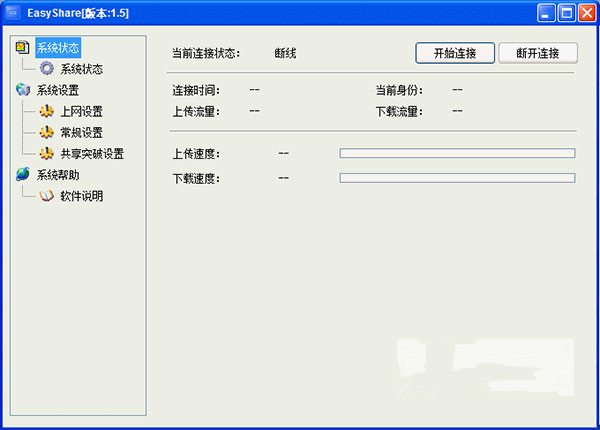Open 常规设置 settings page
Screen dimensions: 600x430
[82, 133]
